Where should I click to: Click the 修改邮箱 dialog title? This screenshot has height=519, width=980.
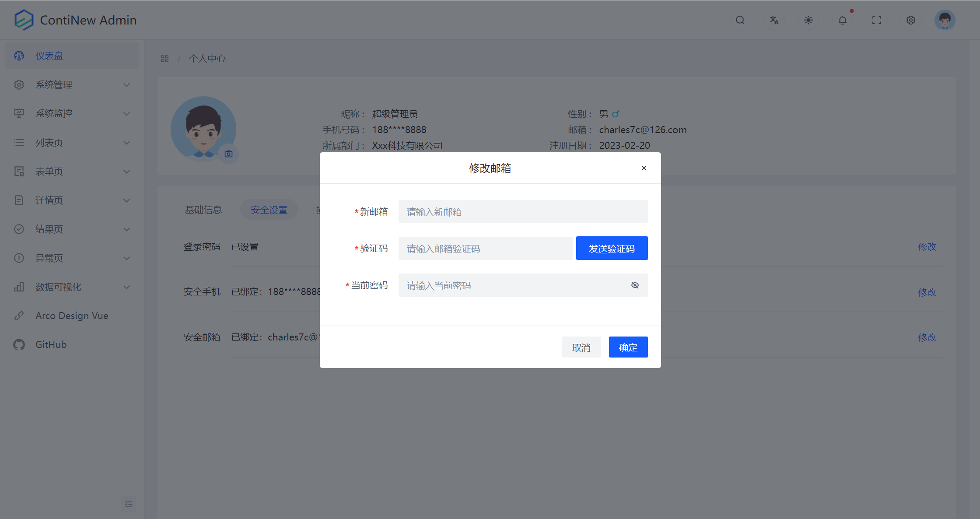point(490,168)
